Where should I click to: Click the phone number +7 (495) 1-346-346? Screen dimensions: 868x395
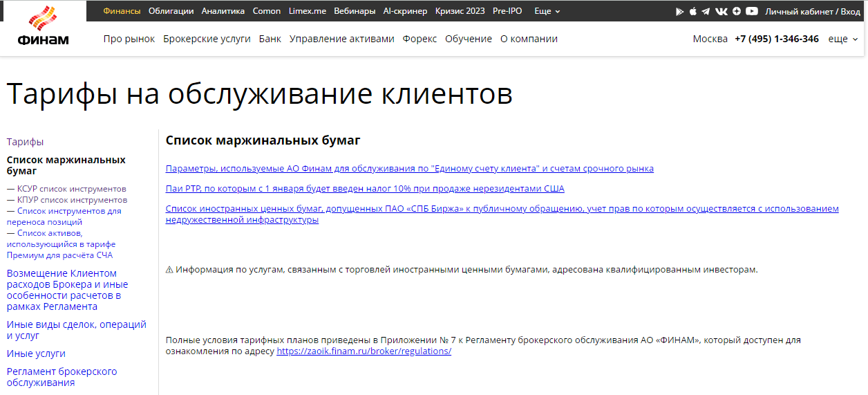(x=777, y=39)
